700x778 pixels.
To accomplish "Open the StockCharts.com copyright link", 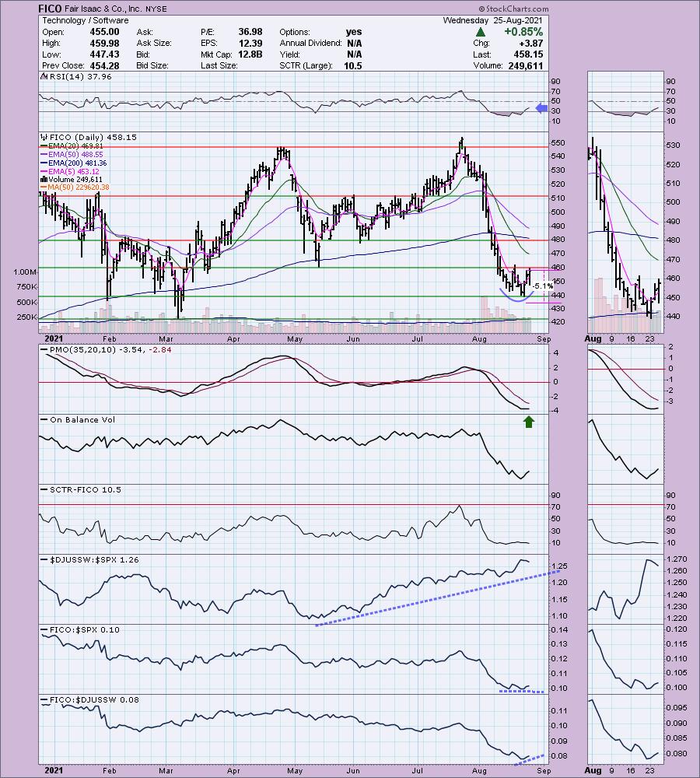I will (x=514, y=9).
